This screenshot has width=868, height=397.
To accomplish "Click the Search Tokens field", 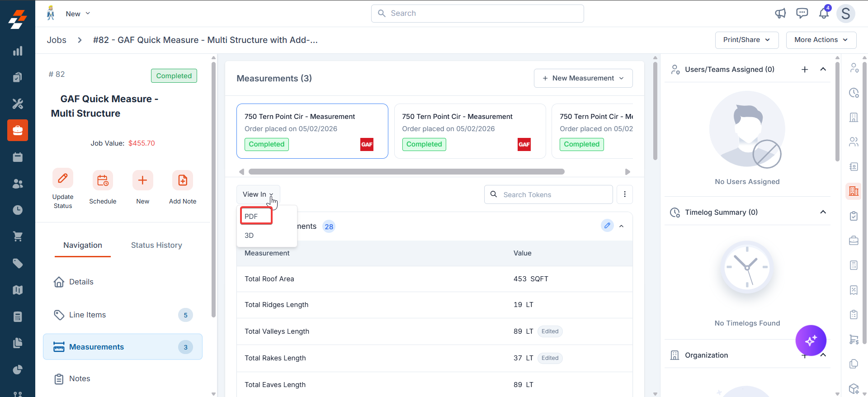I will coord(548,194).
